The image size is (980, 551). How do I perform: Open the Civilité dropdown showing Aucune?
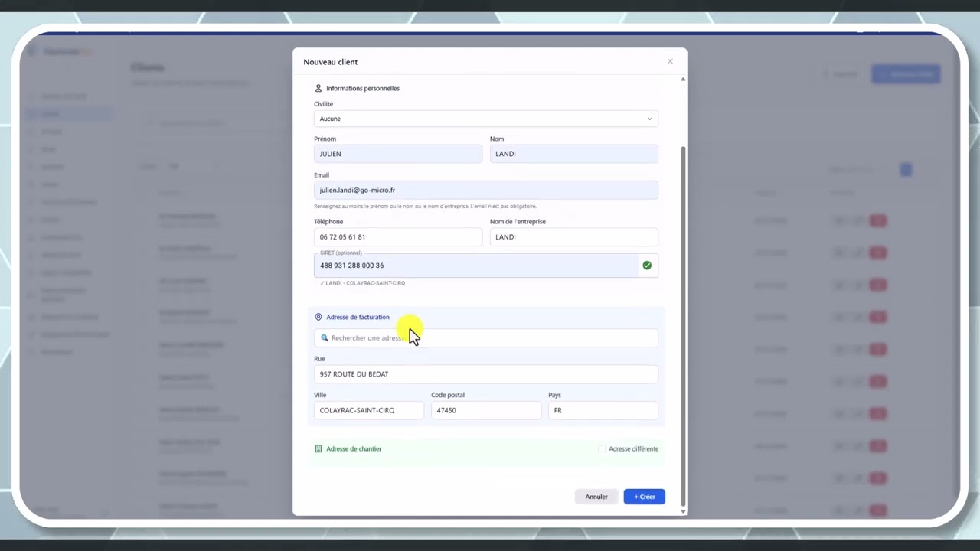coord(486,119)
